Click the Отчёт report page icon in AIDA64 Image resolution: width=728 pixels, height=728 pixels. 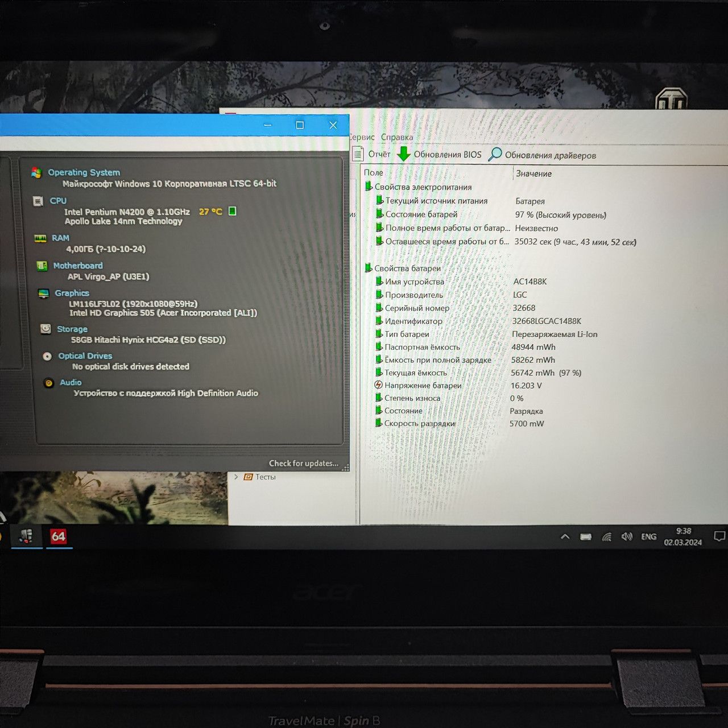tap(358, 154)
